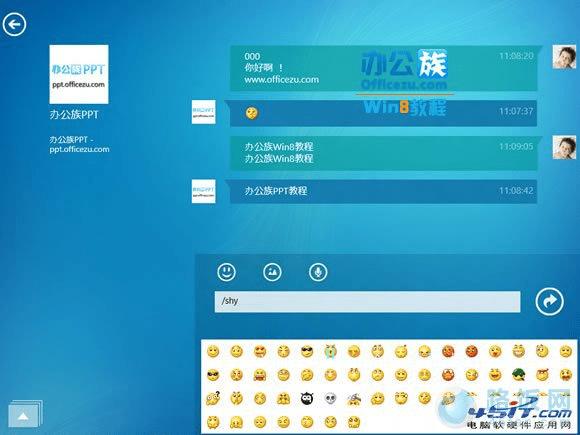Open the 办公族PPT profile picture
The width and height of the screenshot is (580, 435).
79,74
